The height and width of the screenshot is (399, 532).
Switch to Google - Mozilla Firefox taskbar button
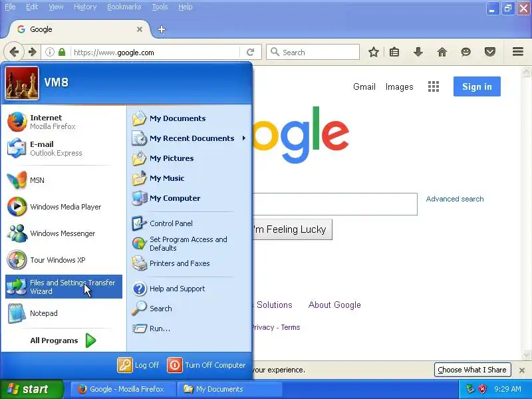point(123,389)
